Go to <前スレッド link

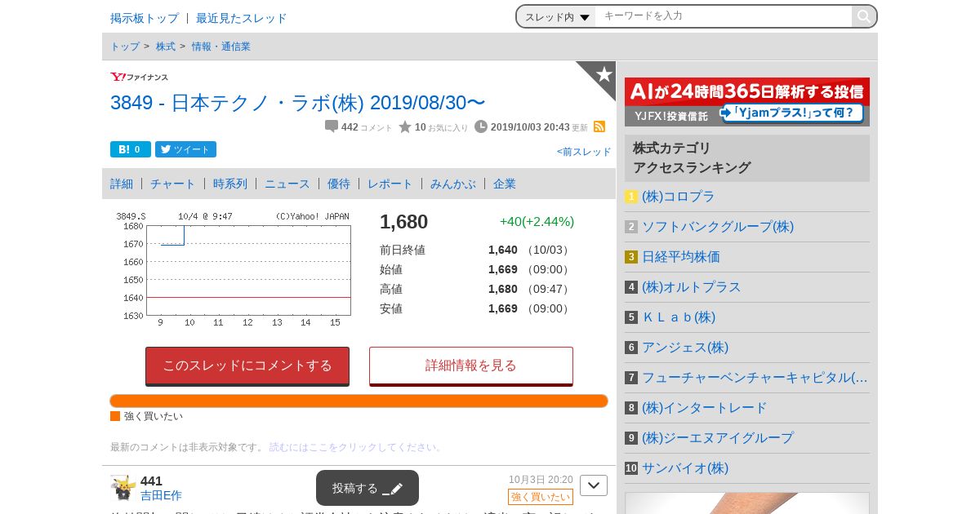(x=584, y=152)
